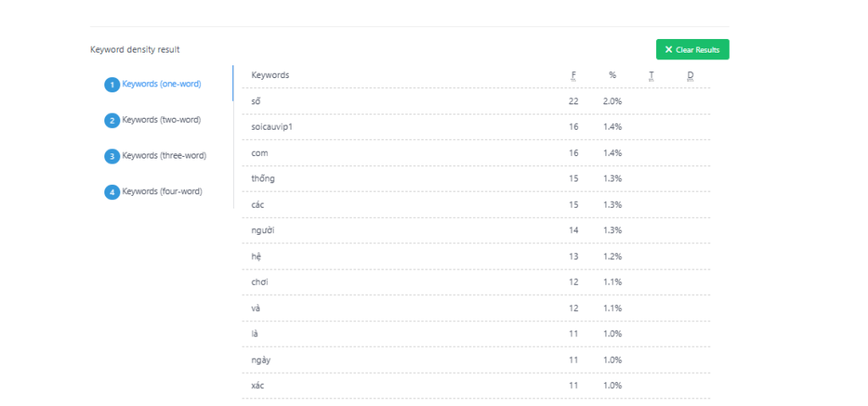Click the number 2 circle badge

pyautogui.click(x=112, y=120)
